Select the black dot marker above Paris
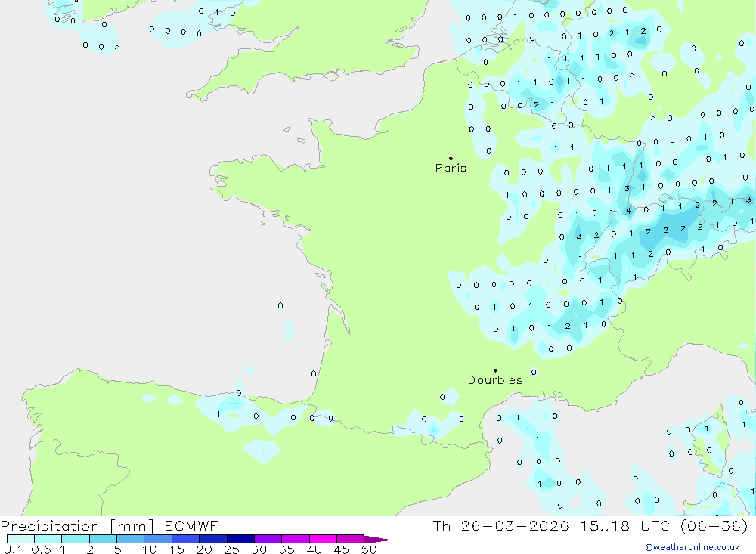Viewport: 756px width, 554px height. pos(451,158)
